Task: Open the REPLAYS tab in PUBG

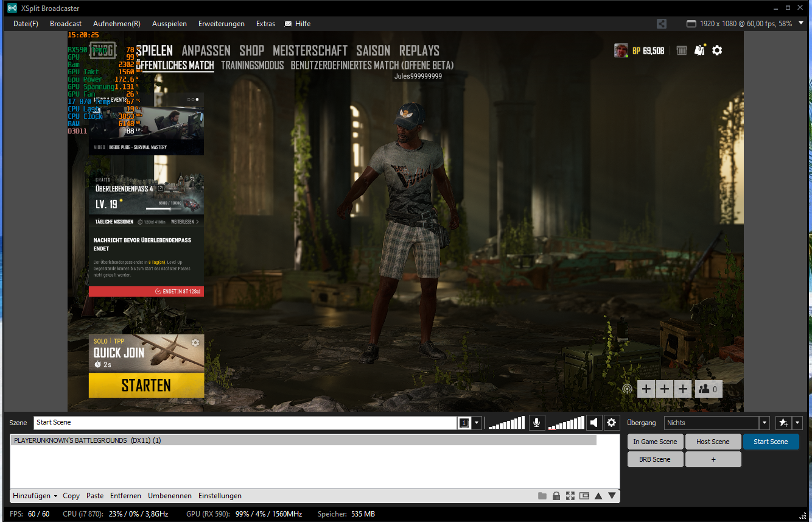Action: (419, 51)
